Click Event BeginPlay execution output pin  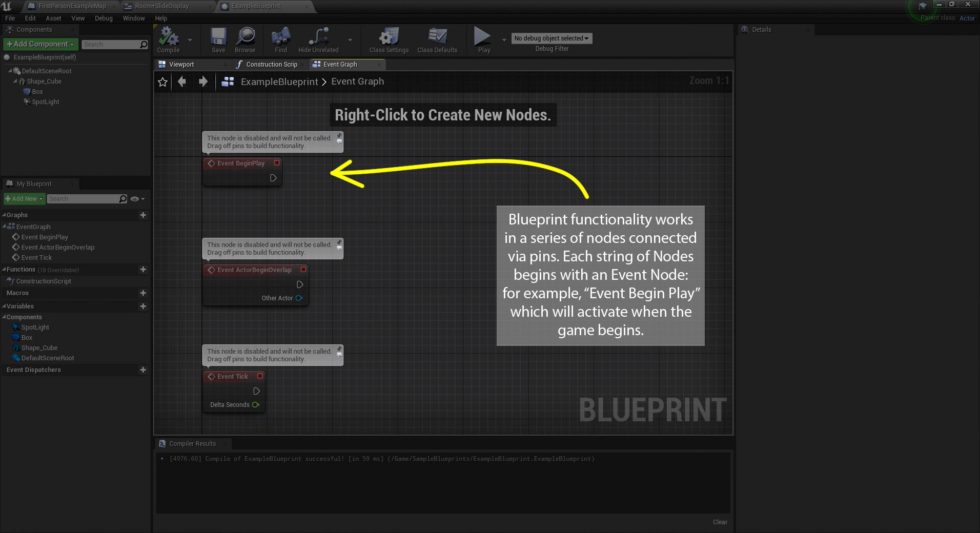pos(273,178)
